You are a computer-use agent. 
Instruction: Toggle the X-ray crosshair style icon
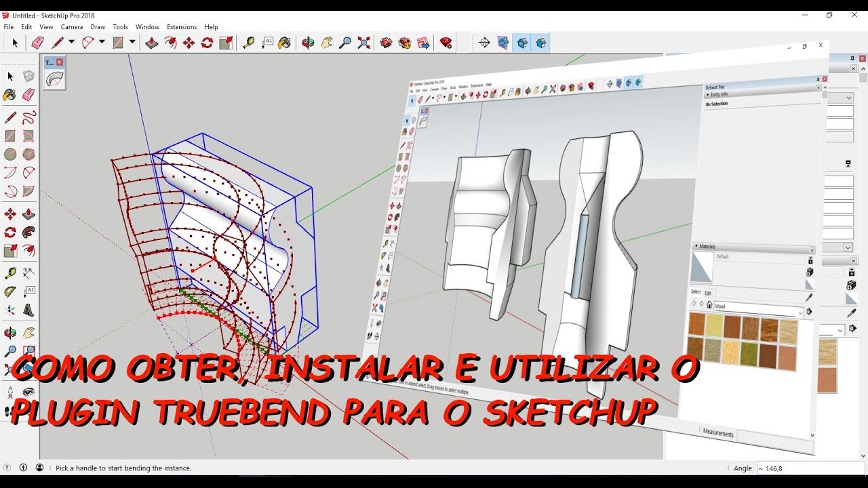484,43
